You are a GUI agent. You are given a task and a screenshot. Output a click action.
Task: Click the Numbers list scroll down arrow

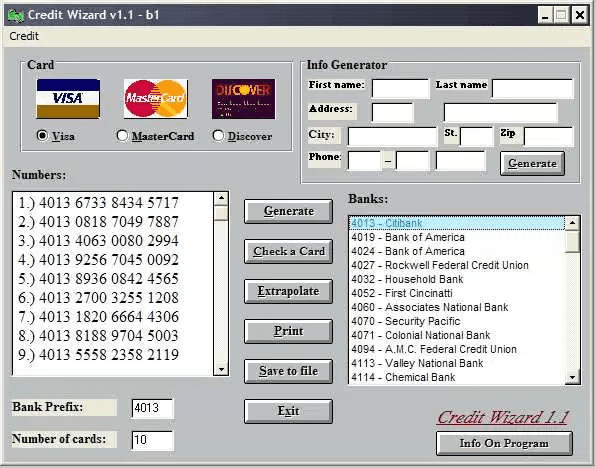click(x=221, y=369)
